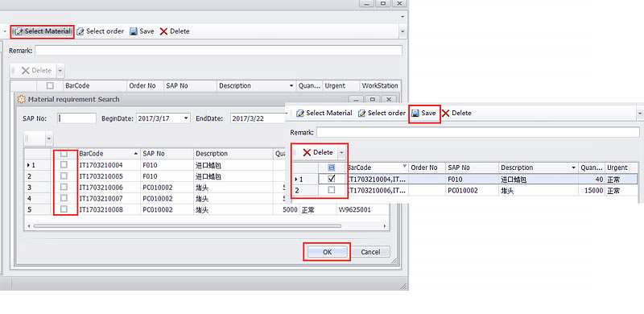Open the BeginDate 2017/3/17 dropdown
Viewport: 644px width, 314px height.
[x=187, y=118]
